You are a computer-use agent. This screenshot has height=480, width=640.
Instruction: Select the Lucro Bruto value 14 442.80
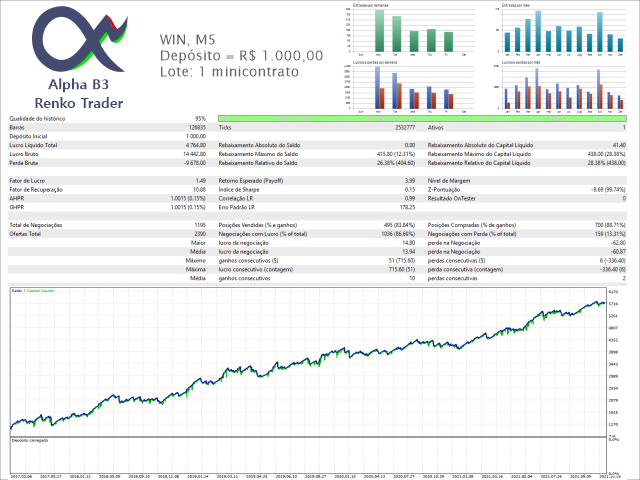pos(195,154)
